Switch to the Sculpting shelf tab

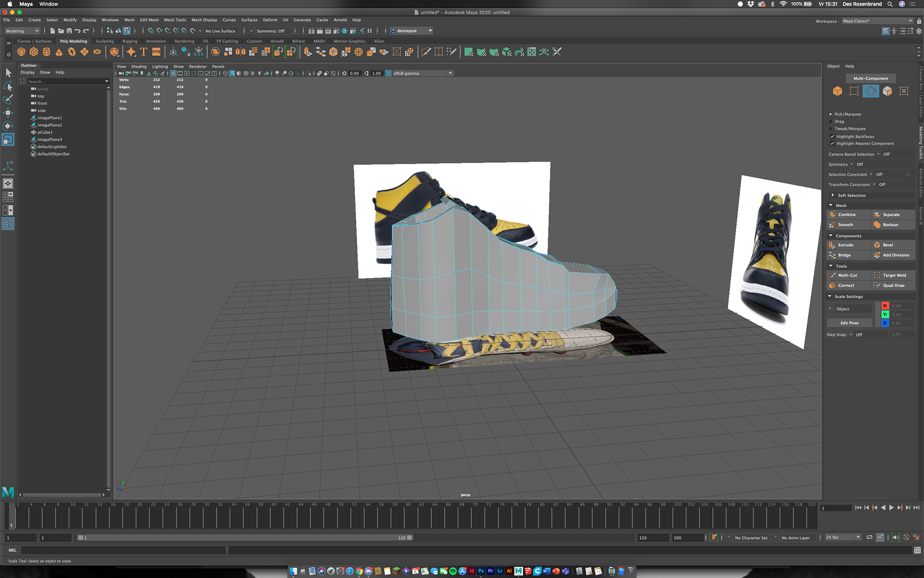[x=104, y=41]
